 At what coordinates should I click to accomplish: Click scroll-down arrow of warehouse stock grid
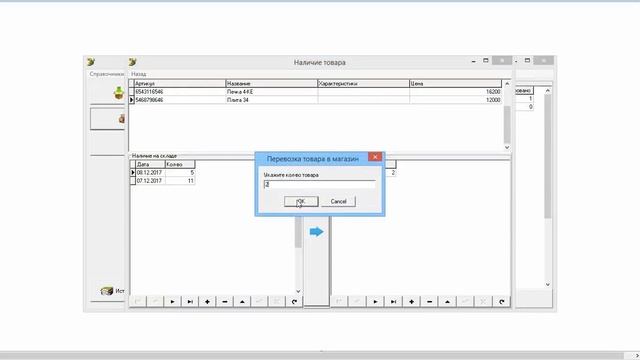click(x=298, y=291)
